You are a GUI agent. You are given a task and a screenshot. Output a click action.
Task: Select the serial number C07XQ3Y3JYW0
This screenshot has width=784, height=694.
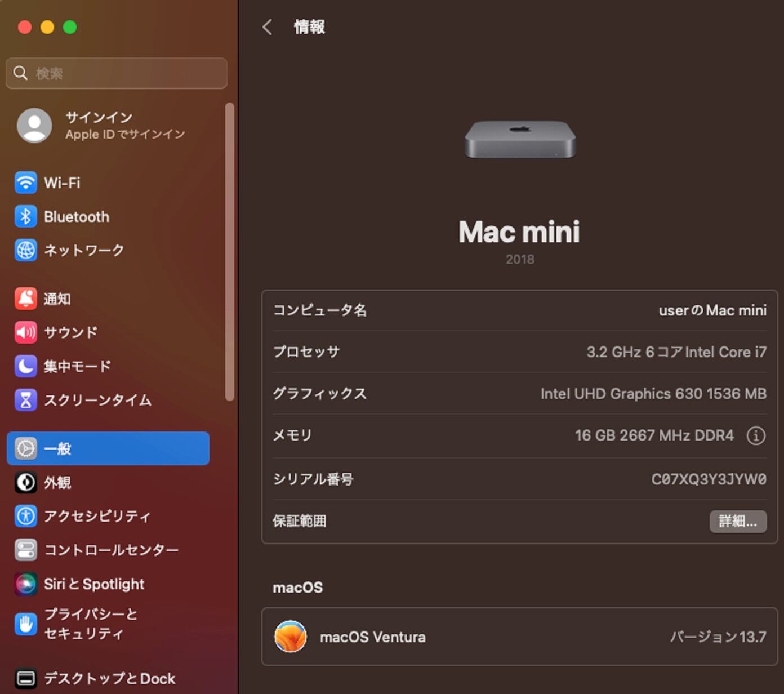(x=709, y=479)
